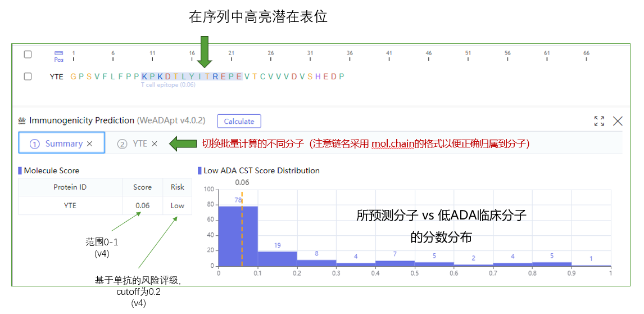The width and height of the screenshot is (644, 314).
Task: Tick the checkbox in the Pos header row
Action: click(28, 55)
